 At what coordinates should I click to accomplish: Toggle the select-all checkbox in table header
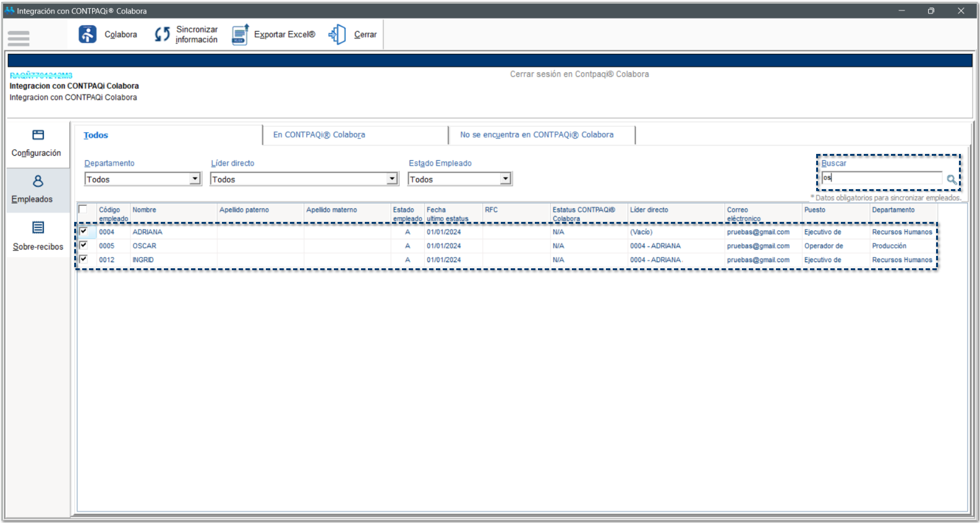(83, 209)
